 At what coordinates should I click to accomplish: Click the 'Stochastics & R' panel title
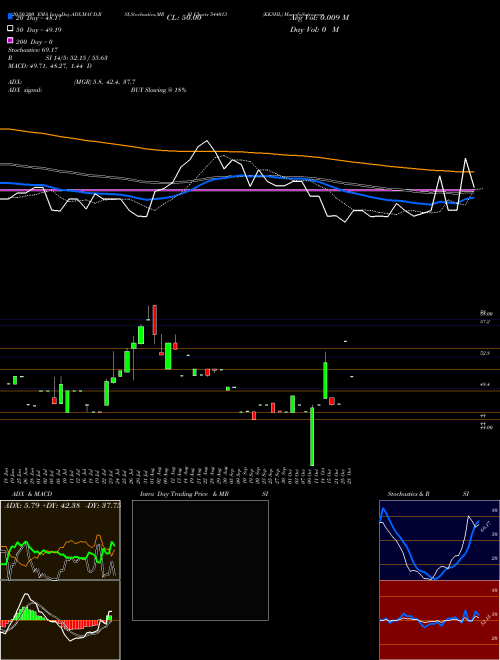409,494
